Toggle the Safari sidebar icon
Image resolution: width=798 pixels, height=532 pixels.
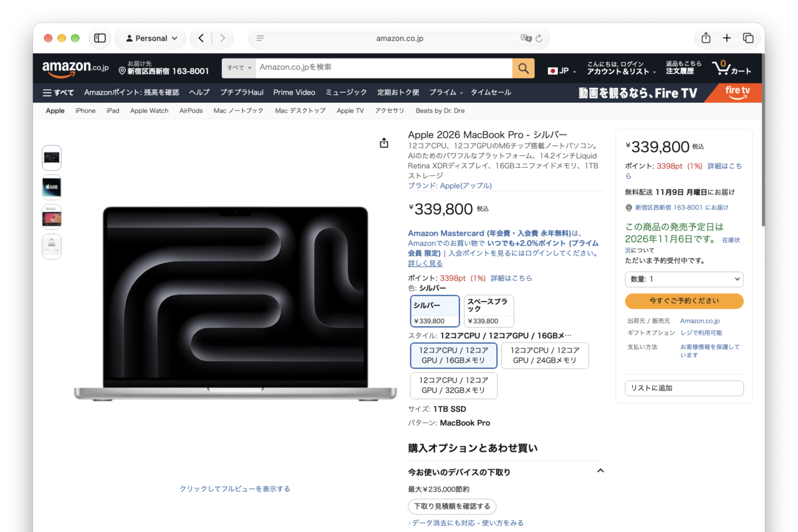click(100, 38)
